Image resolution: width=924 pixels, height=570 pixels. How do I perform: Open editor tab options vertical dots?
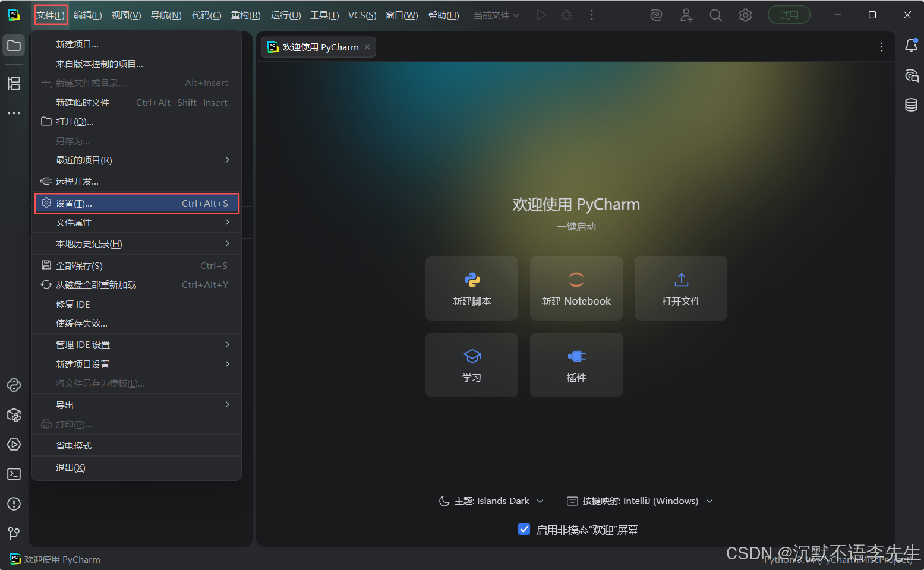(881, 47)
